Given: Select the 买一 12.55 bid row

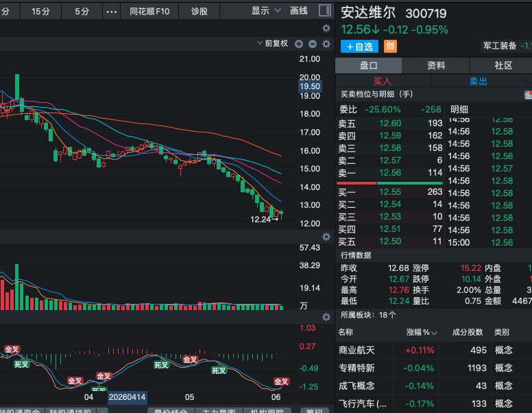Looking at the screenshot, I should (x=390, y=192).
